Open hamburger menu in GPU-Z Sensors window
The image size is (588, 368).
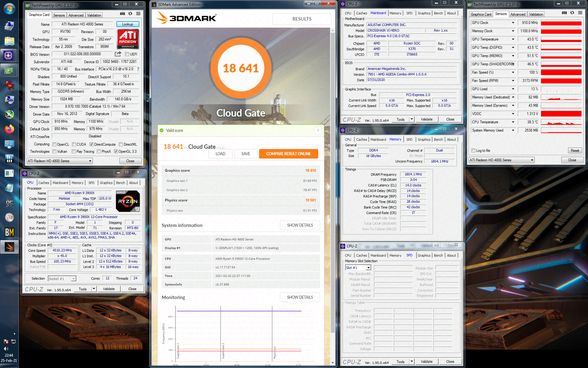580,13
